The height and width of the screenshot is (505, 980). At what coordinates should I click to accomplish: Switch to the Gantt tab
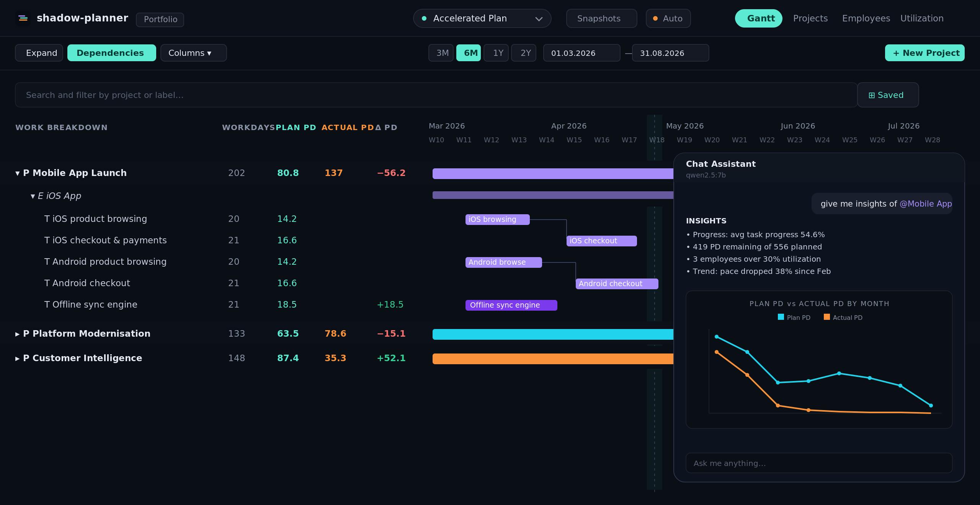(x=759, y=18)
